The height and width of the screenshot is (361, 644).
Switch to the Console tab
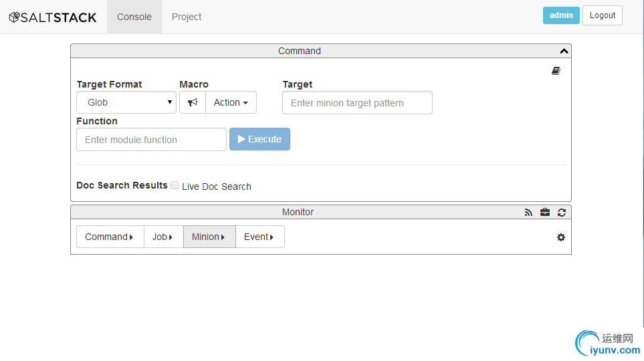(134, 17)
